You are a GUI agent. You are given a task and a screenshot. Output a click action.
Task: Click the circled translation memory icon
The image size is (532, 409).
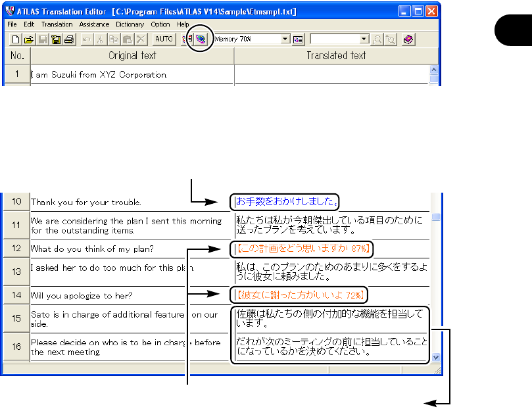(x=201, y=39)
